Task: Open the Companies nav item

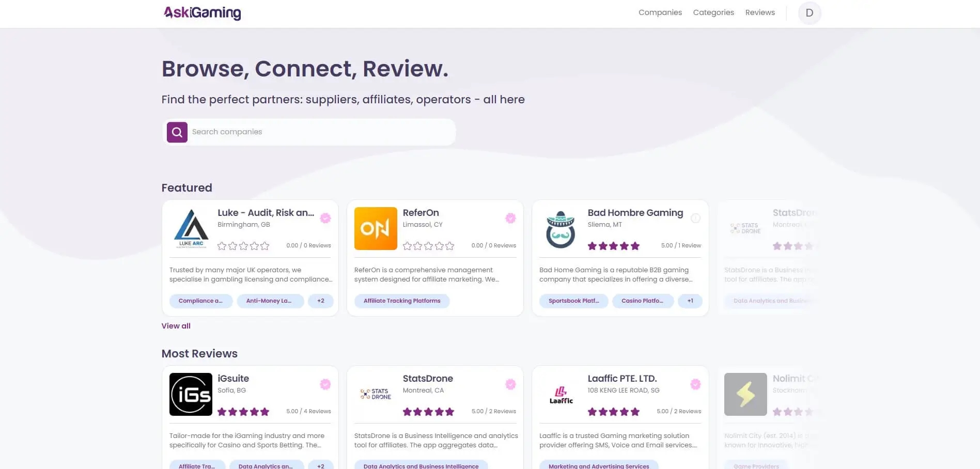Action: tap(660, 12)
